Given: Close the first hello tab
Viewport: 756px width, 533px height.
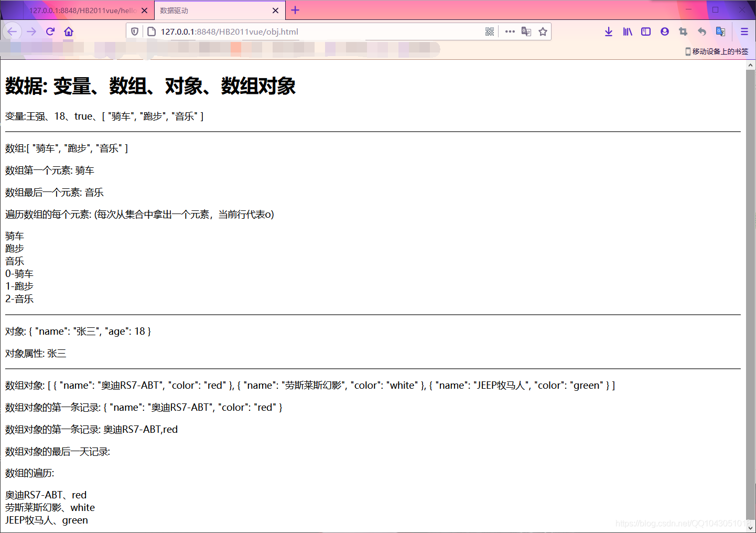Looking at the screenshot, I should pyautogui.click(x=145, y=10).
